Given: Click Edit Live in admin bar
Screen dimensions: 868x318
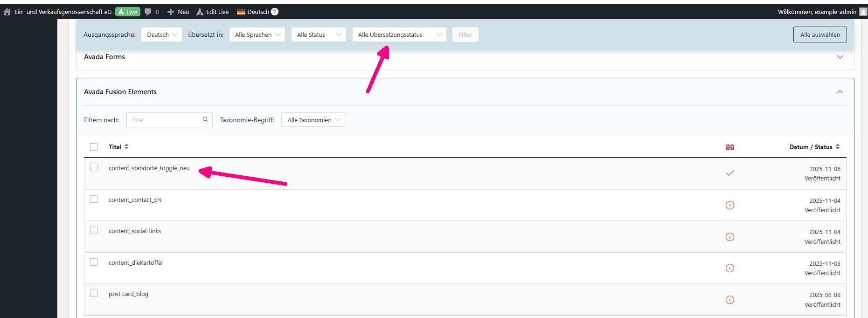Looking at the screenshot, I should (217, 12).
